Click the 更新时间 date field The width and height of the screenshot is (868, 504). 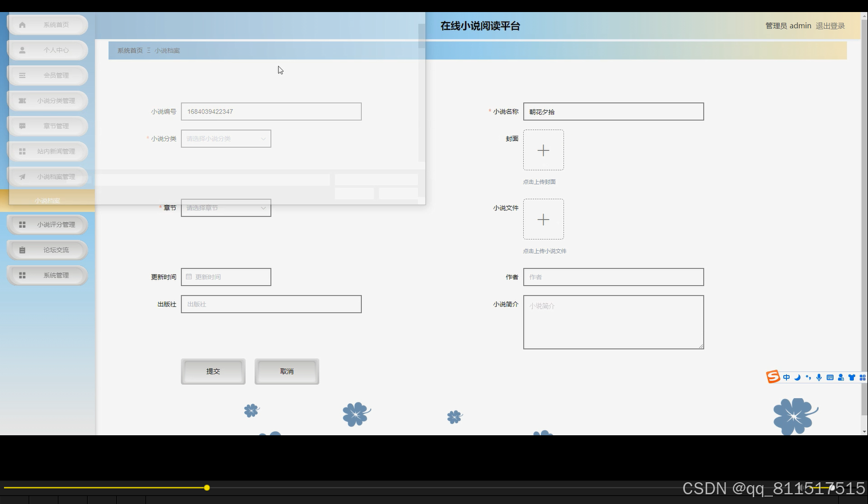point(226,277)
